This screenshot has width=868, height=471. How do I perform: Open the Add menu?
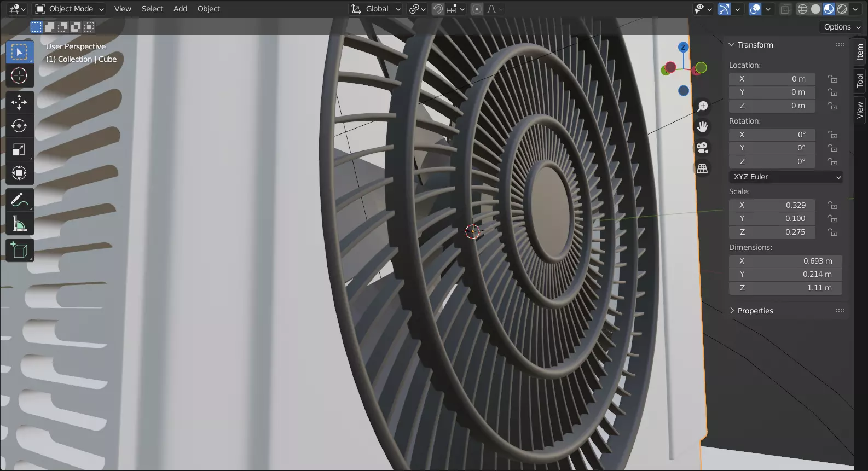pyautogui.click(x=180, y=9)
